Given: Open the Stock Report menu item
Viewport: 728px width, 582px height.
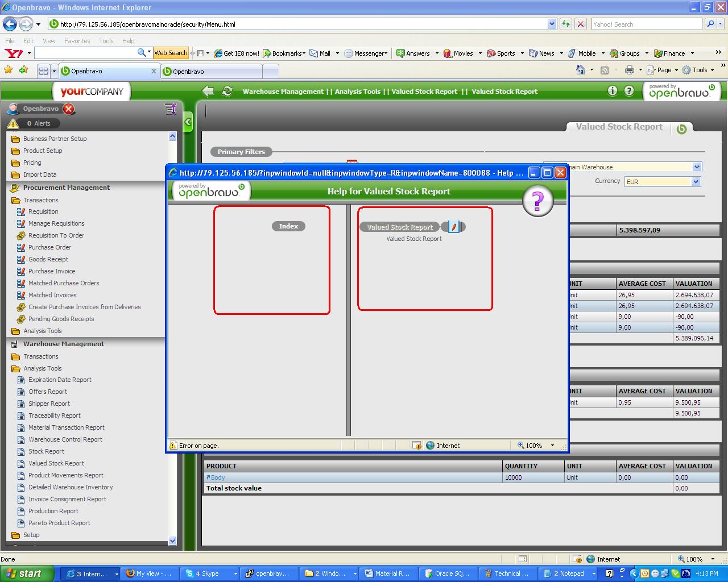Looking at the screenshot, I should pyautogui.click(x=46, y=451).
